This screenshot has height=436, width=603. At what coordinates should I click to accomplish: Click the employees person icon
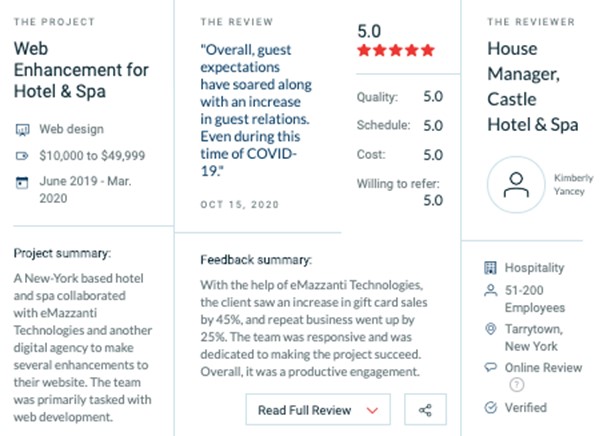pos(490,290)
